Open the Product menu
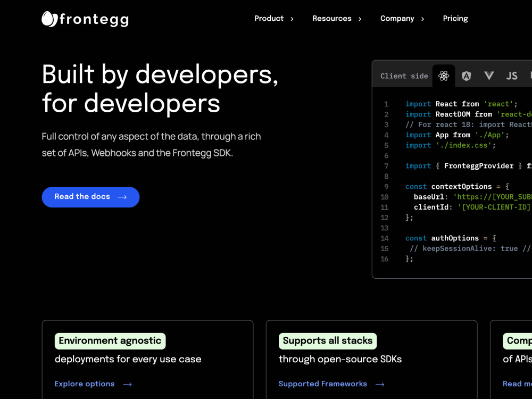 tap(269, 18)
